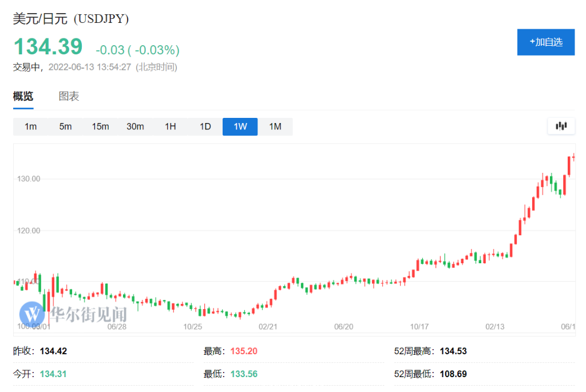Image resolution: width=586 pixels, height=392 pixels.
Task: Select the 5m timeframe
Action: point(65,126)
